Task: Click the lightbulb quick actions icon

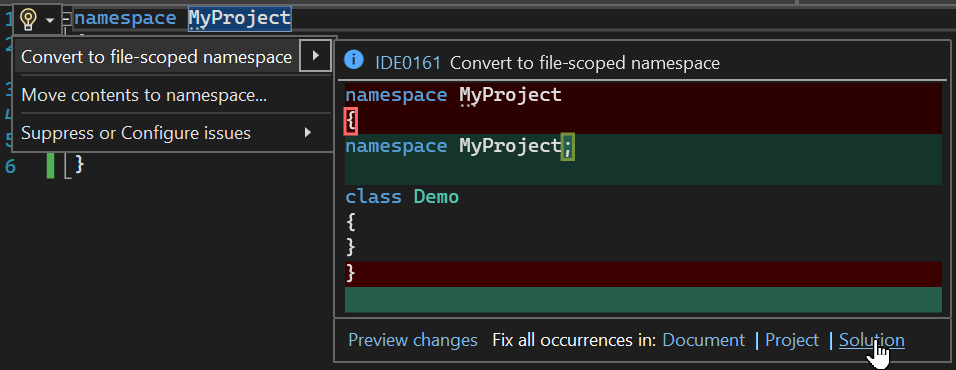Action: (28, 20)
